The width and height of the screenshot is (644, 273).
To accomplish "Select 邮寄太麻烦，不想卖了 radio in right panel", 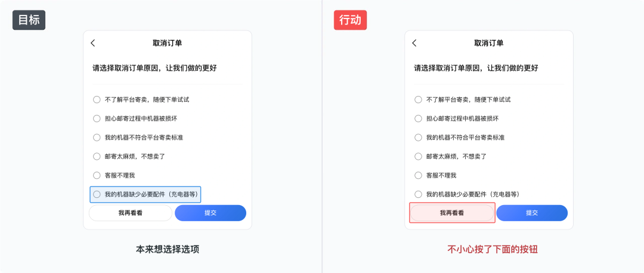I will click(419, 157).
